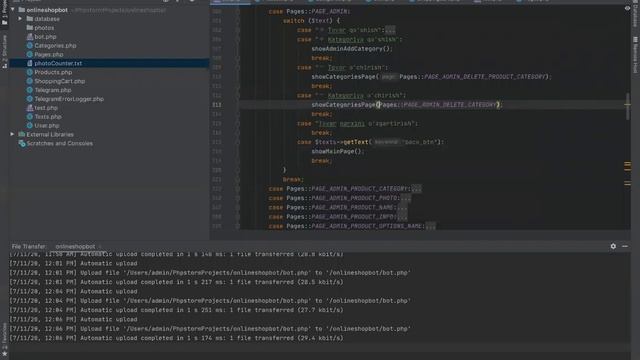
Task: Click the Pages.php class icon
Action: [29, 54]
